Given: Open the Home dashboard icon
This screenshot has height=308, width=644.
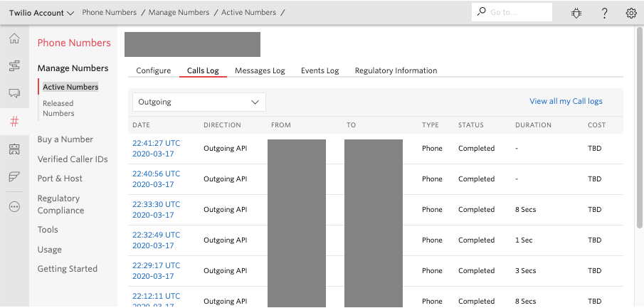Looking at the screenshot, I should tap(14, 39).
